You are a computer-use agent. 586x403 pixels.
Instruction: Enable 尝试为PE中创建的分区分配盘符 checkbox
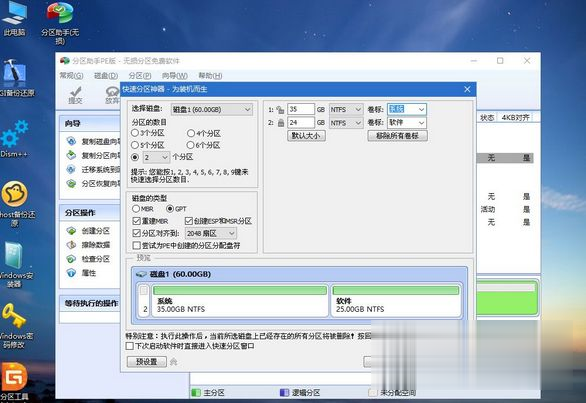pyautogui.click(x=136, y=245)
